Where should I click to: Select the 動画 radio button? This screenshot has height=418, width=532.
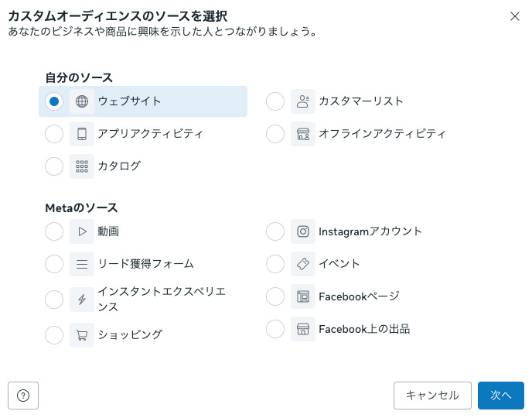tap(54, 231)
